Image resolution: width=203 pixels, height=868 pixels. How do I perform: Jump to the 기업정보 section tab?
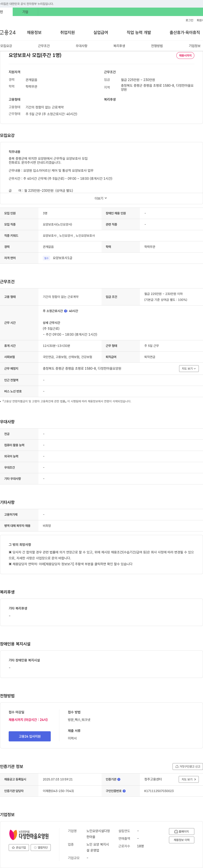click(195, 46)
